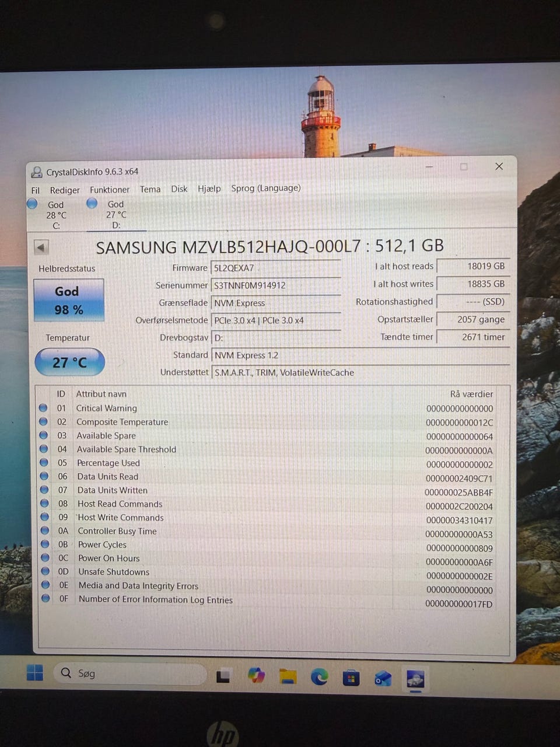Select the Critical Warning attribute name
The width and height of the screenshot is (560, 747).
point(106,409)
